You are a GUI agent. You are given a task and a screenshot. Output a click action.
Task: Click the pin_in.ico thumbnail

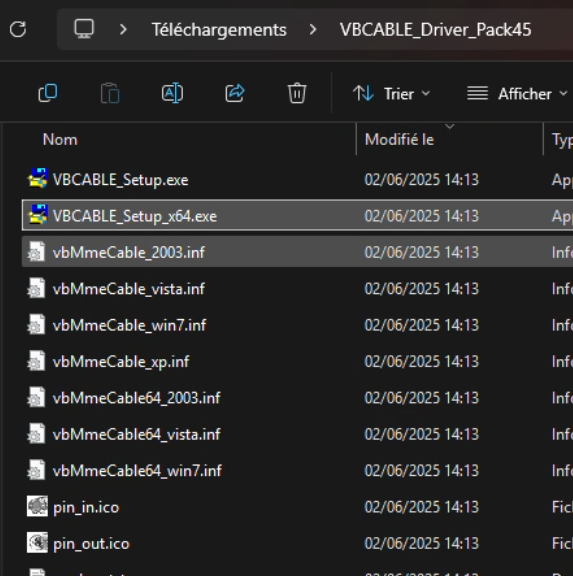tap(37, 506)
